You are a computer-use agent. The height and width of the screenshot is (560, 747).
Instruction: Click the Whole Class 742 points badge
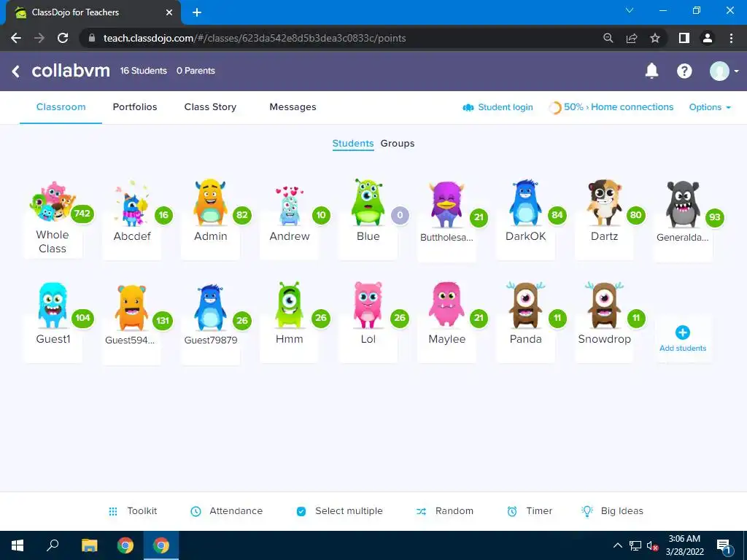tap(82, 214)
